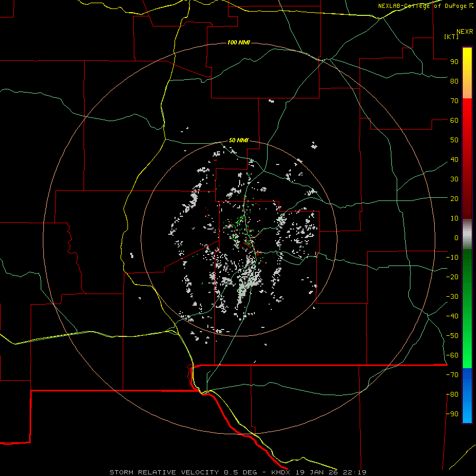Image resolution: width=476 pixels, height=476 pixels.
Task: Click the STORM RELATIVE VELOCITY caption text
Action: (x=166, y=472)
